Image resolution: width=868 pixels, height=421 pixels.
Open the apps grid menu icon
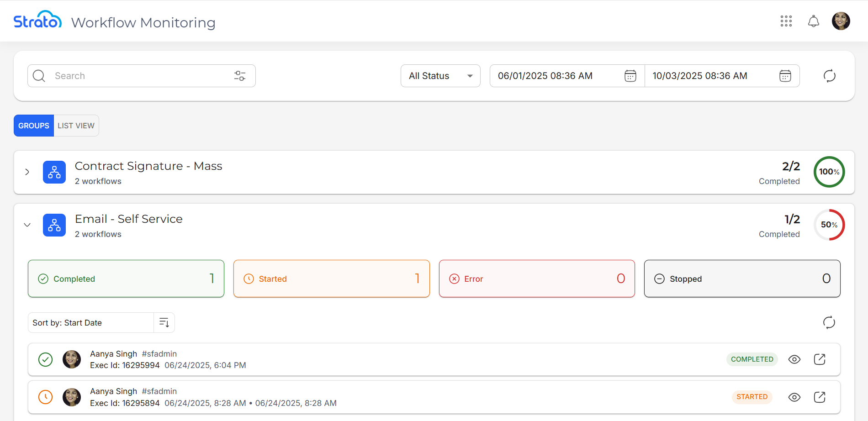tap(786, 21)
